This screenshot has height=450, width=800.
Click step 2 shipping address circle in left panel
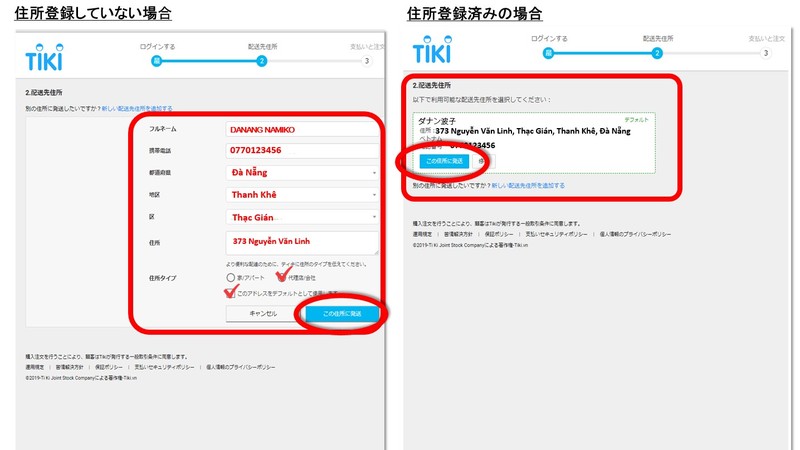coord(261,61)
